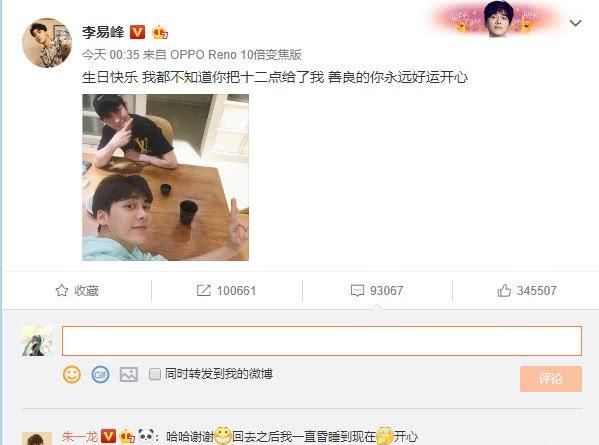Click 李易峰's round profile avatar
The image size is (599, 445).
tap(47, 43)
